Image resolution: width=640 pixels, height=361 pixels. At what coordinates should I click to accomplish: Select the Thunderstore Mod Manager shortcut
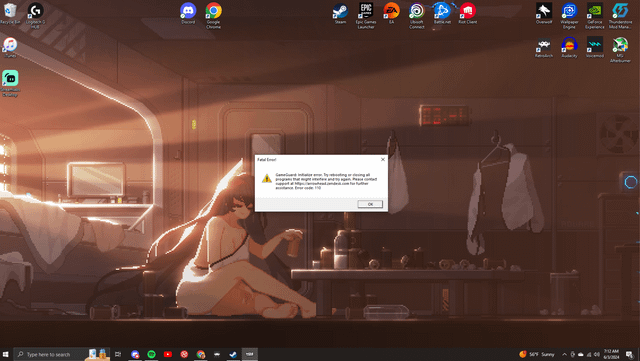point(620,16)
